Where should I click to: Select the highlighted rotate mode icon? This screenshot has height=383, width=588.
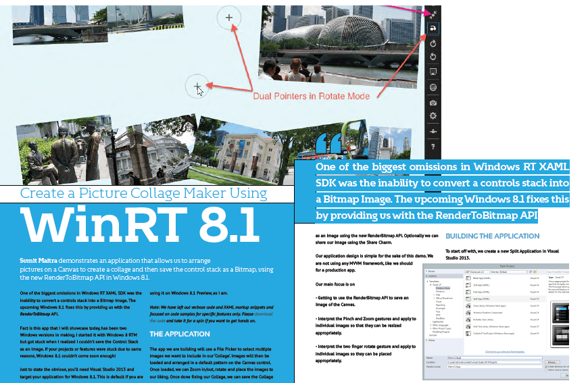[433, 28]
